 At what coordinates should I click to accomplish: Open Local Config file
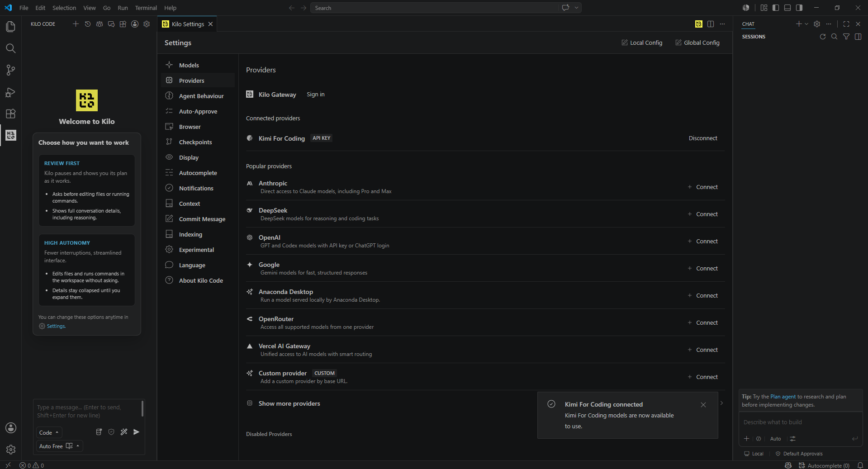coord(642,43)
